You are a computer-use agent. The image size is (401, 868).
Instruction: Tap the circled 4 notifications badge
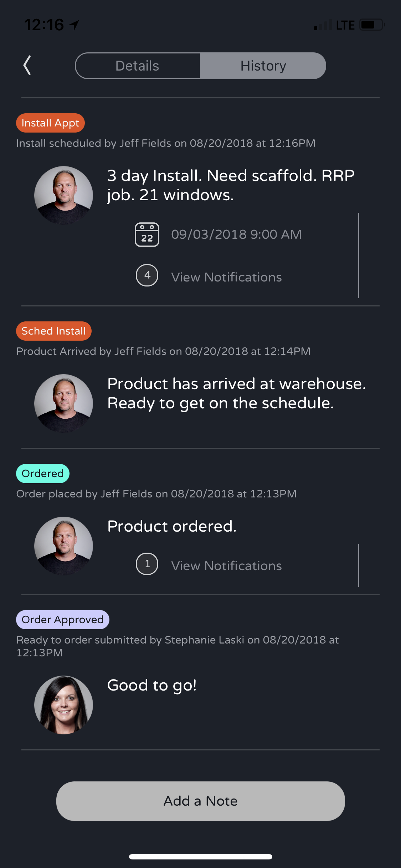(x=147, y=275)
